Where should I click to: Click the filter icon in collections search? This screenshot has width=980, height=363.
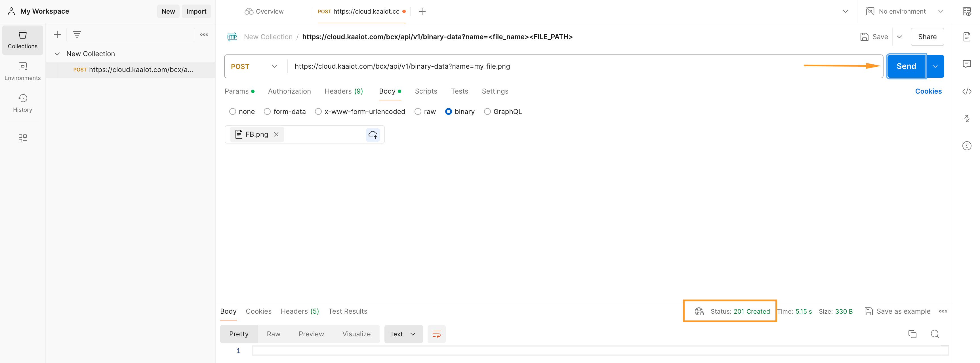click(x=77, y=35)
